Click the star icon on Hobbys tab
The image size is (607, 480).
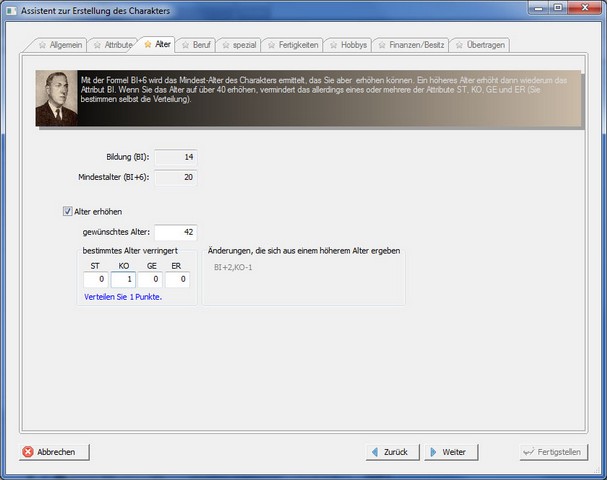pyautogui.click(x=333, y=45)
